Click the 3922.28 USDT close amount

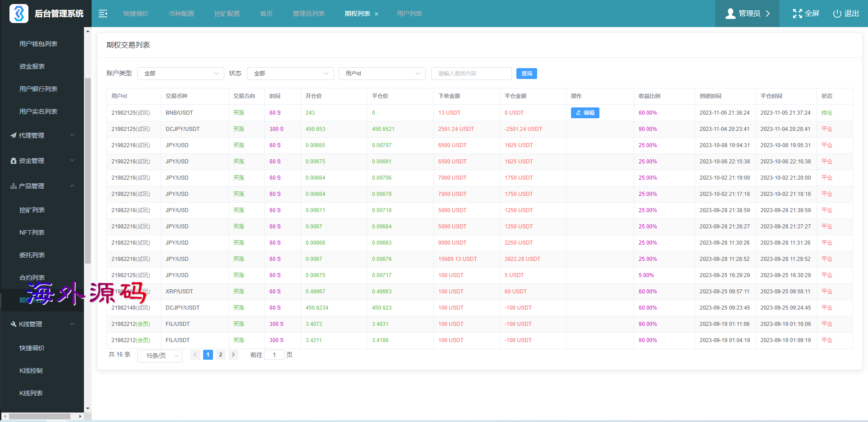click(x=523, y=259)
